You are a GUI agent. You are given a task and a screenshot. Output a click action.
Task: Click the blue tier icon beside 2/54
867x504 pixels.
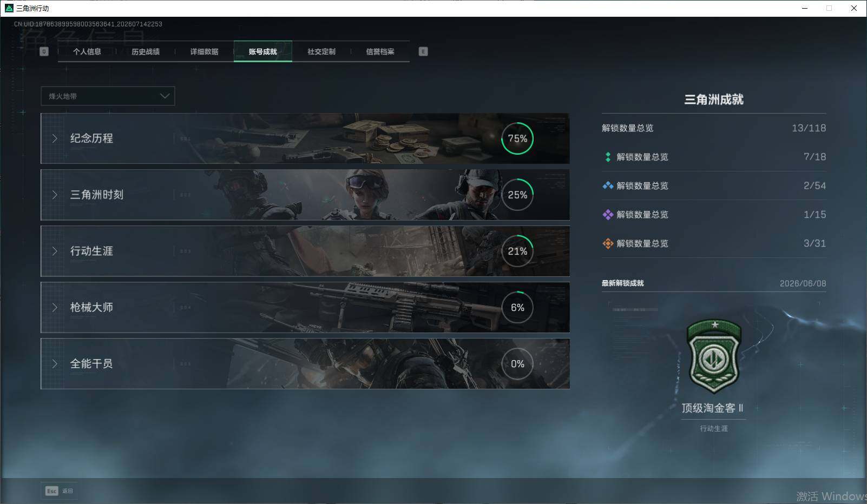pyautogui.click(x=608, y=185)
